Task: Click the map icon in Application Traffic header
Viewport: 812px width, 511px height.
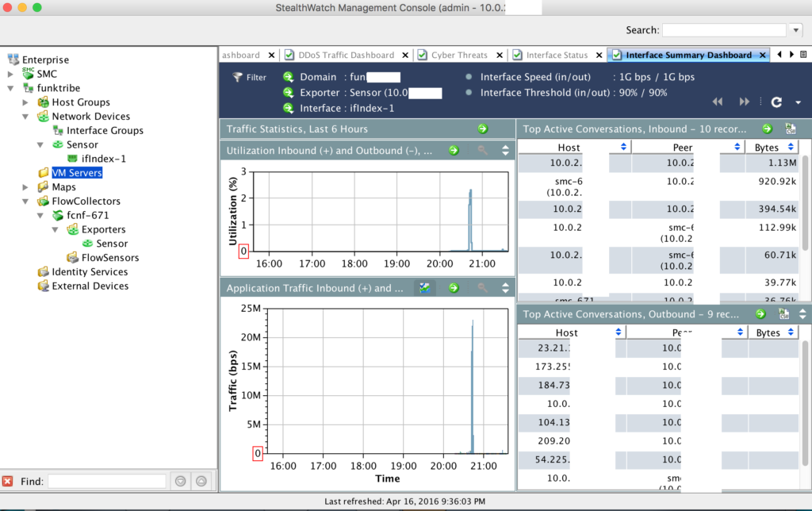Action: click(x=426, y=288)
